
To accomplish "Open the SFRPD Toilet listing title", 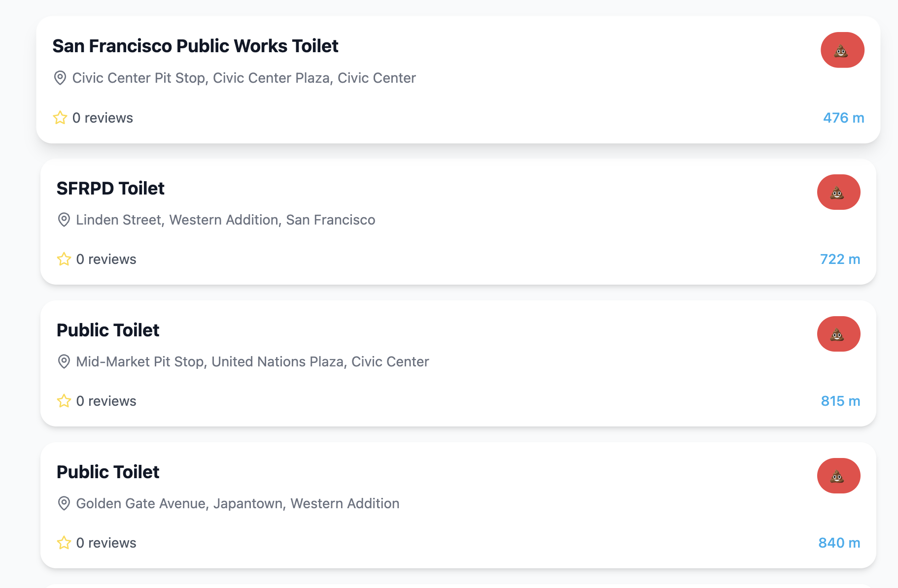I will (110, 188).
